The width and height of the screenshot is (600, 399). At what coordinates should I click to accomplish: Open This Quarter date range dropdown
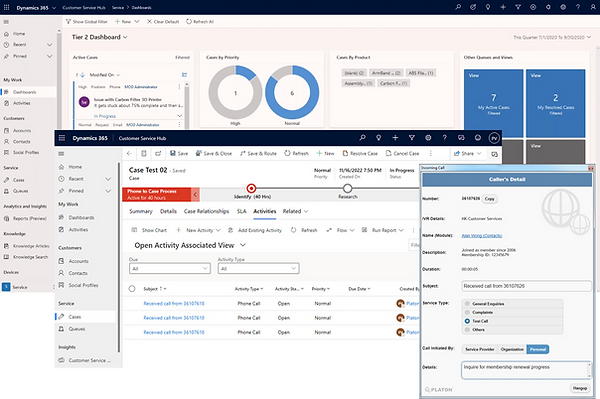click(552, 37)
